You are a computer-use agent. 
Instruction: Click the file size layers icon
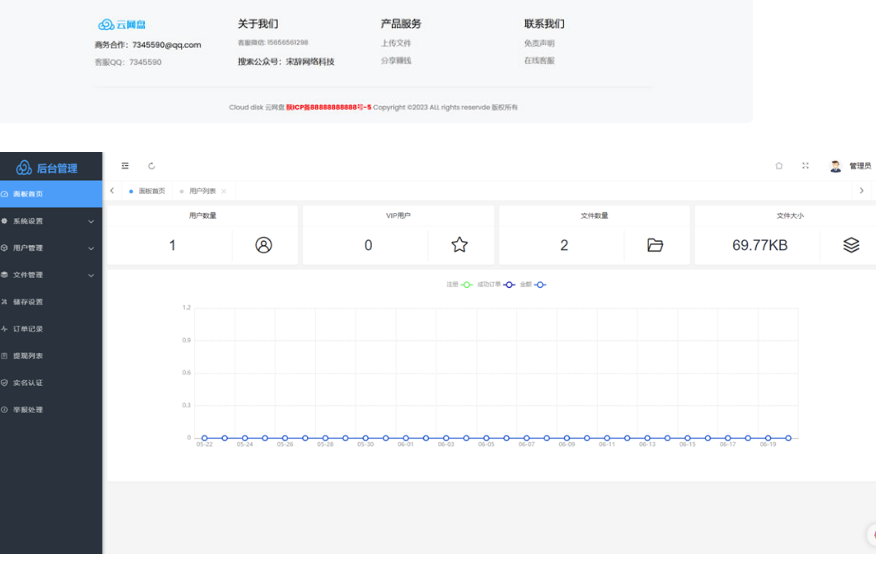[851, 245]
